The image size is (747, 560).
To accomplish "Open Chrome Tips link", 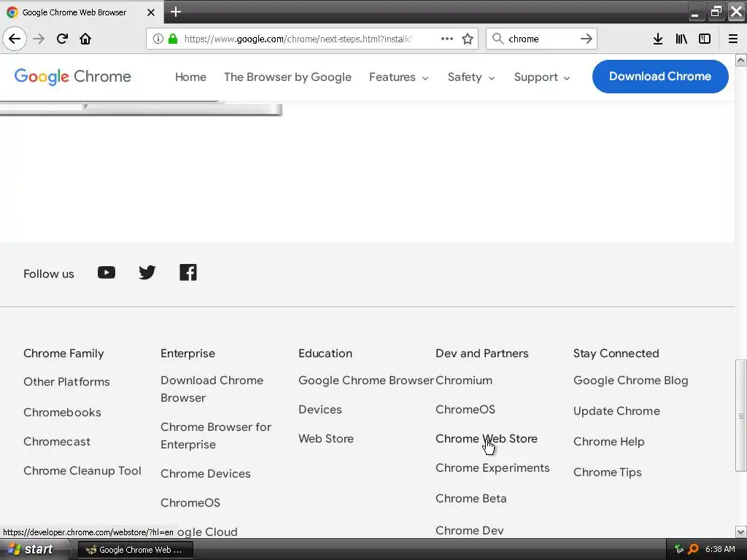I will (x=607, y=472).
